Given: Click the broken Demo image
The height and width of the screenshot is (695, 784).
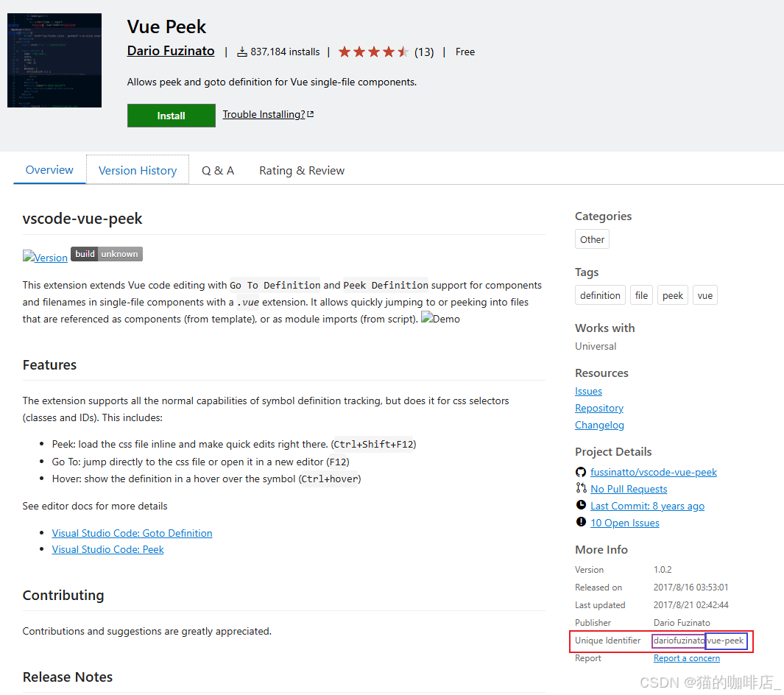Looking at the screenshot, I should [x=440, y=319].
